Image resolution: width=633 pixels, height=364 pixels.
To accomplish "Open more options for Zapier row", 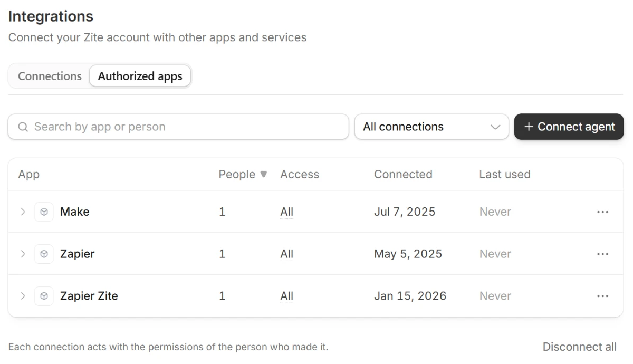I will tap(602, 254).
